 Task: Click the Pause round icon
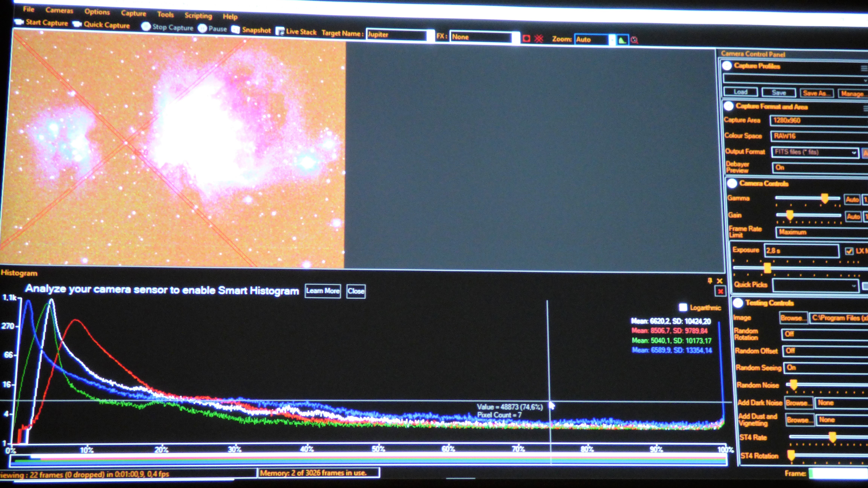tap(202, 28)
